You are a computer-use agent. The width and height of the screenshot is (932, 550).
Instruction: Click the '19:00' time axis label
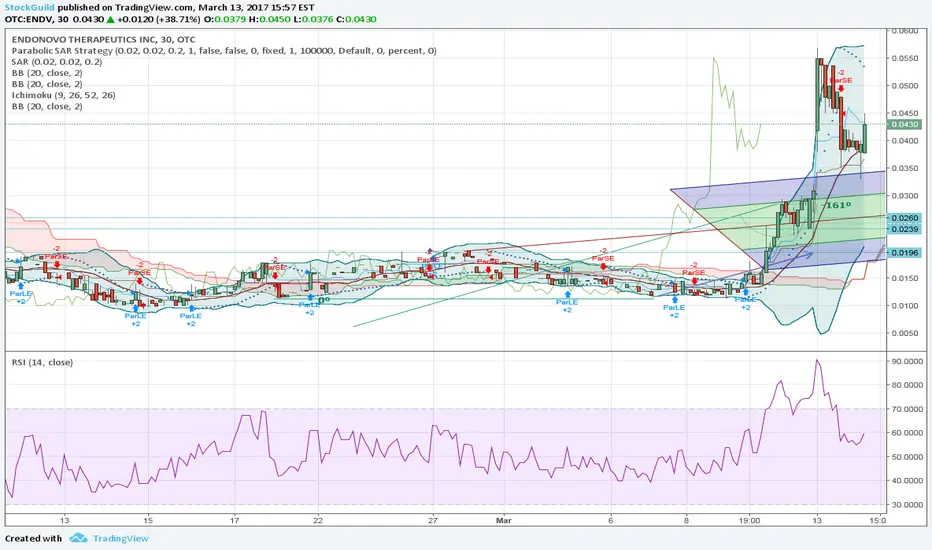pyautogui.click(x=750, y=521)
